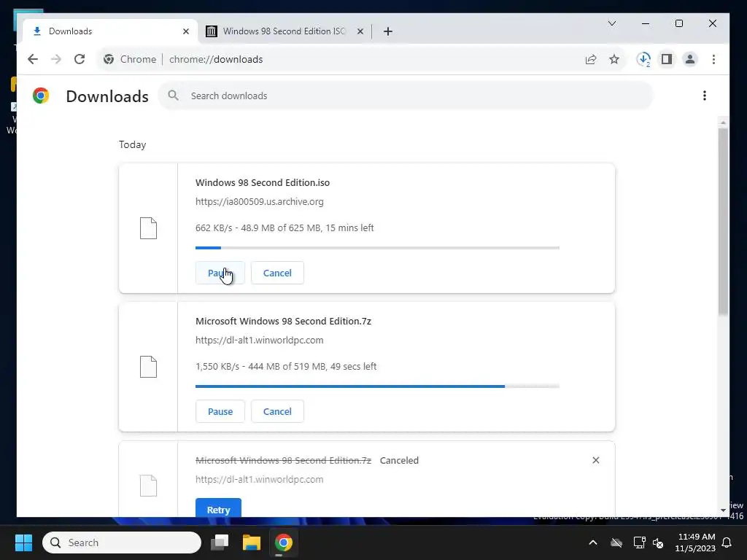Viewport: 747px width, 560px height.
Task: Open Chrome's three-dot main menu
Action: tap(713, 59)
